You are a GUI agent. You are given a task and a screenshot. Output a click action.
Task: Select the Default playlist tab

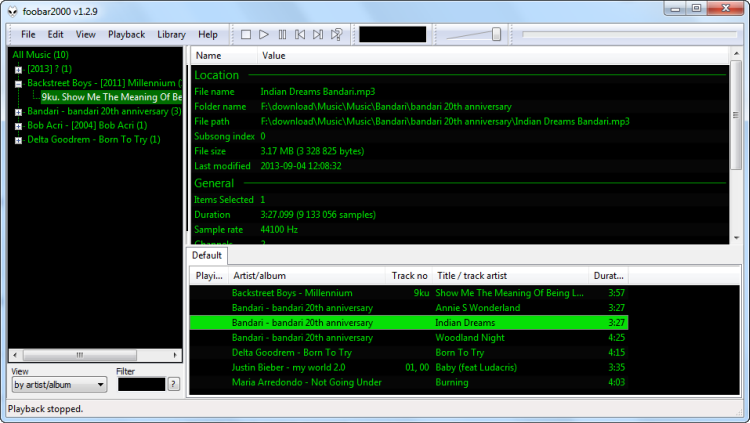point(207,256)
